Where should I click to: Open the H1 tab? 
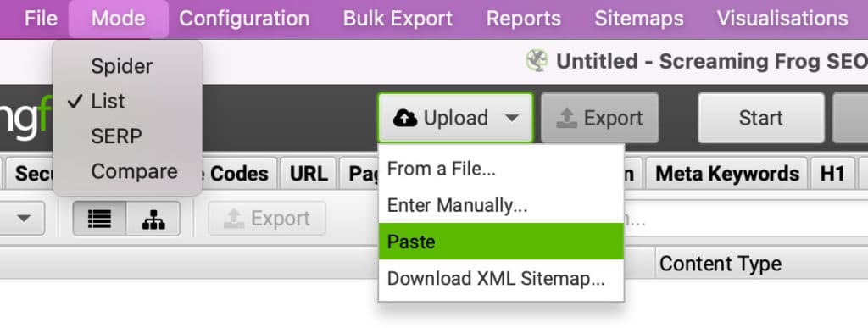pyautogui.click(x=832, y=175)
